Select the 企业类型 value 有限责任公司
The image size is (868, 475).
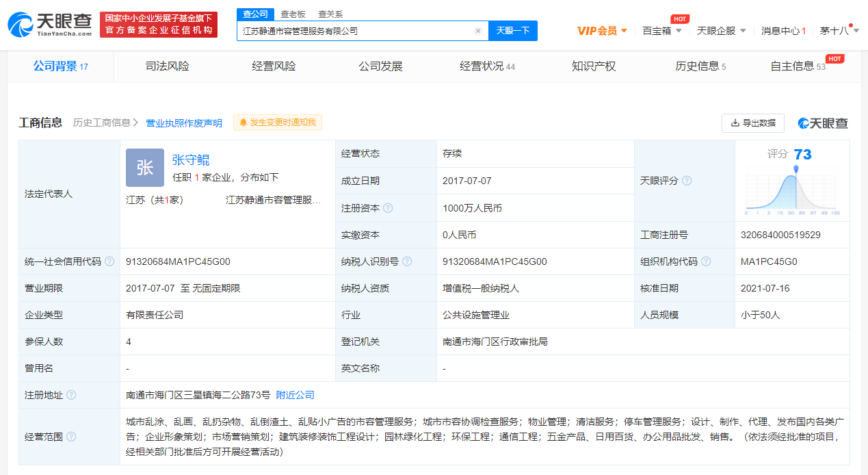[x=155, y=315]
